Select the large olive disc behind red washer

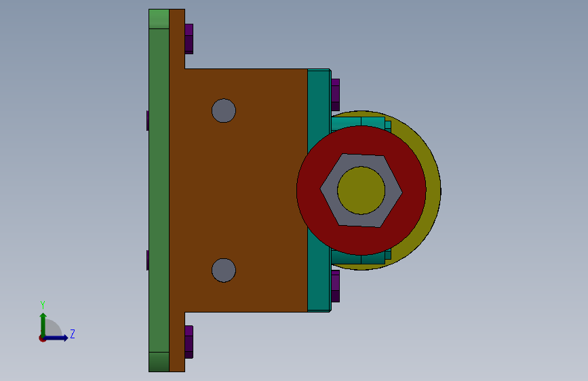coord(433,190)
